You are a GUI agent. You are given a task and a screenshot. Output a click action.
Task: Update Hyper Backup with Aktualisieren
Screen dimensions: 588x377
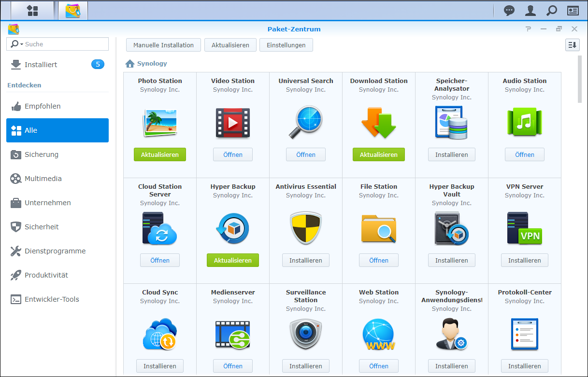point(233,260)
